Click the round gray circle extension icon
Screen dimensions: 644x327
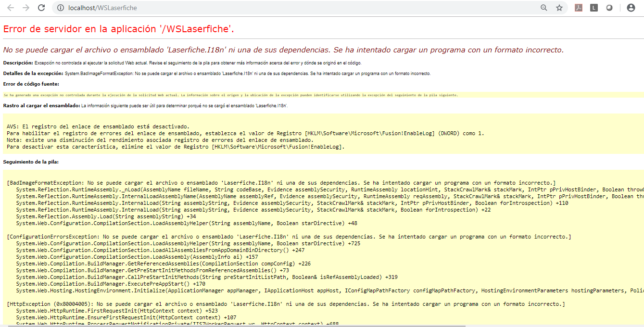point(609,8)
